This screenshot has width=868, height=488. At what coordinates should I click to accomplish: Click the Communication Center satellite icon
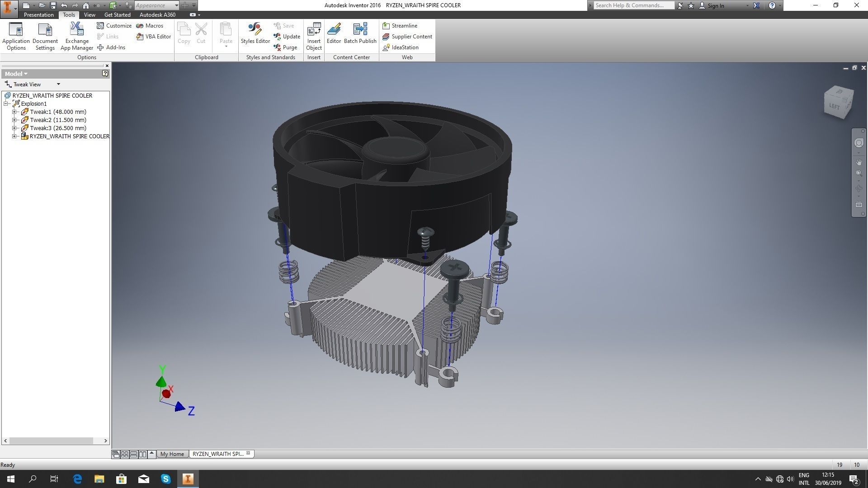(x=680, y=5)
